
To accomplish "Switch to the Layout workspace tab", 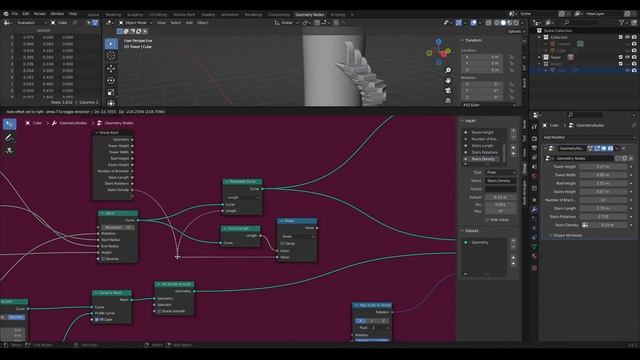I will pos(93,15).
